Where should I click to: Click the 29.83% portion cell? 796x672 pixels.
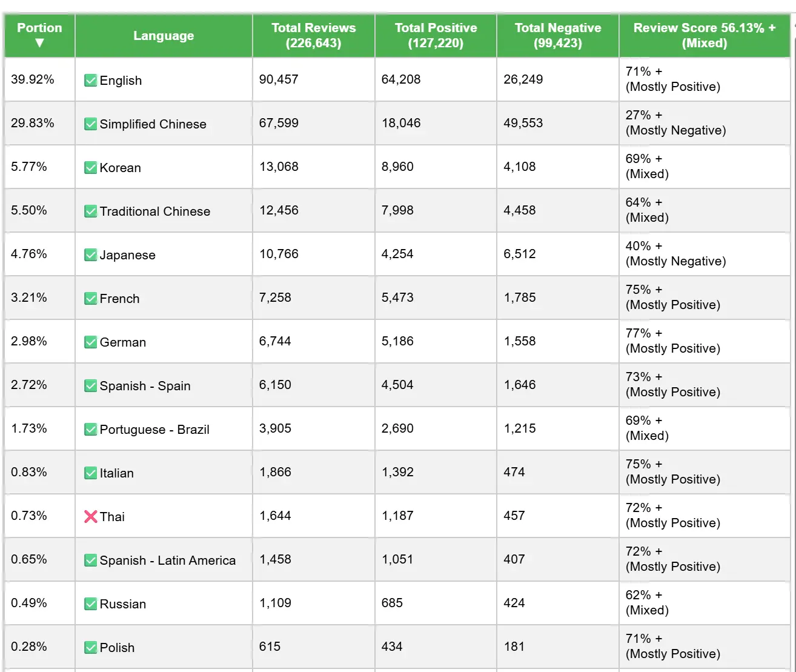coord(39,123)
